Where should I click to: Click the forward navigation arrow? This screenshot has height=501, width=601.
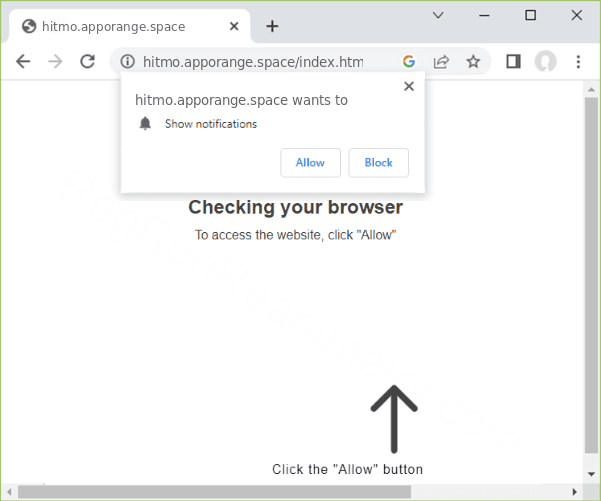point(55,61)
